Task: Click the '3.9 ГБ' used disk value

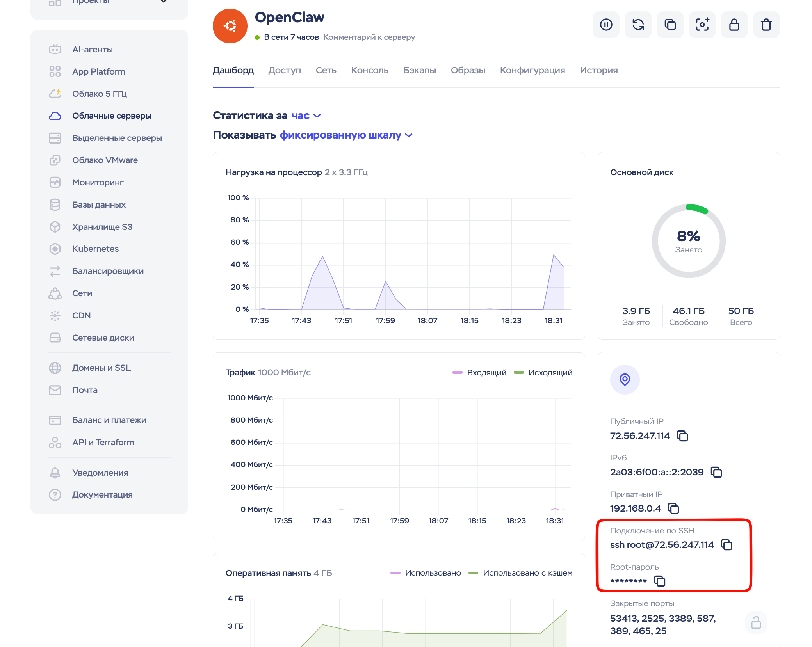Action: tap(636, 311)
